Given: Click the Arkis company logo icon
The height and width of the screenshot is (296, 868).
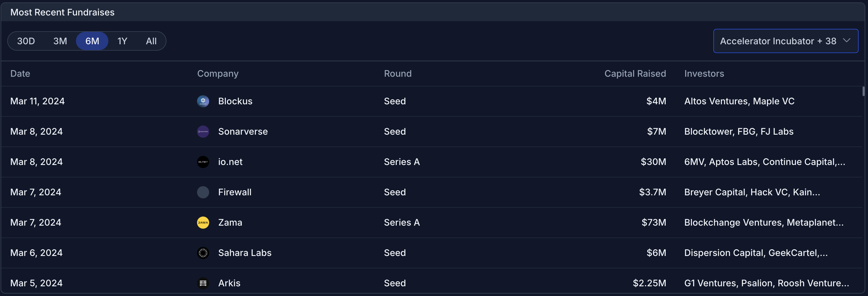Looking at the screenshot, I should [x=203, y=283].
